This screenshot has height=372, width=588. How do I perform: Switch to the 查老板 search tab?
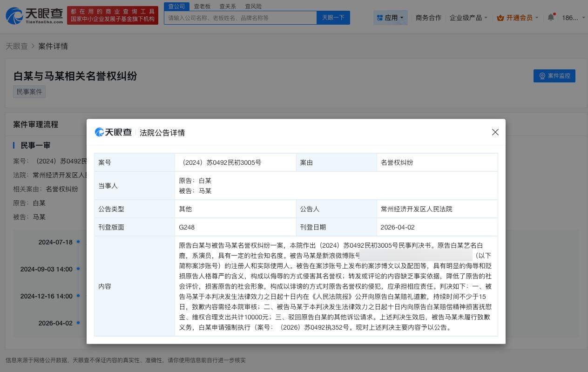click(x=202, y=6)
